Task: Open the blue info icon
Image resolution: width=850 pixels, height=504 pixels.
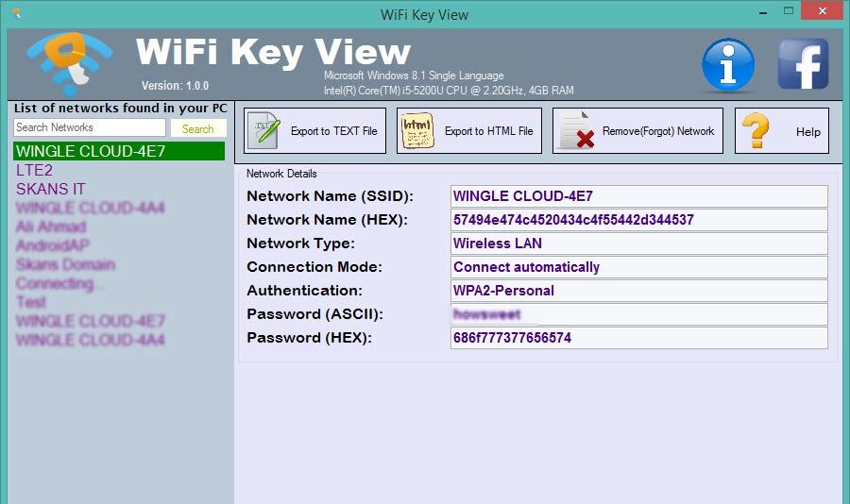Action: [x=728, y=64]
